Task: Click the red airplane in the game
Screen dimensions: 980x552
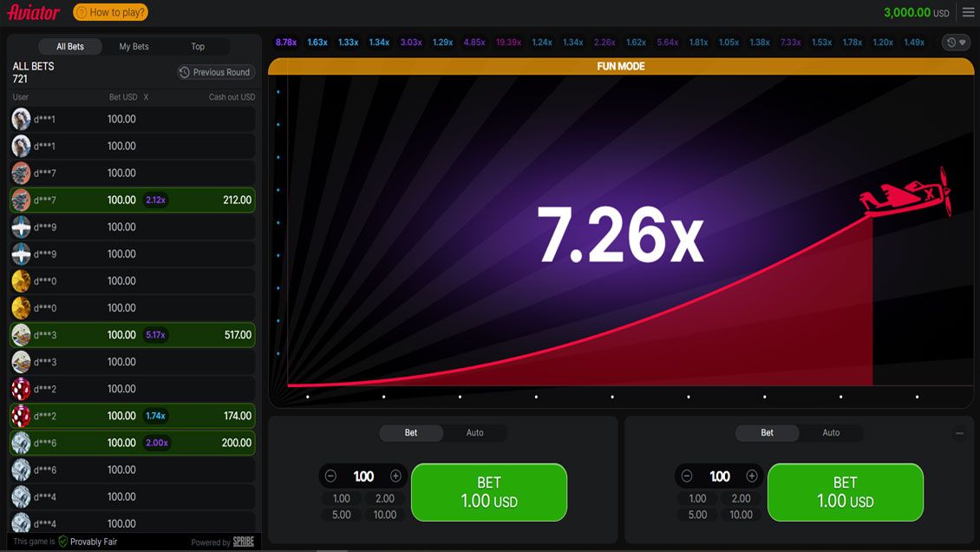Action: point(907,194)
